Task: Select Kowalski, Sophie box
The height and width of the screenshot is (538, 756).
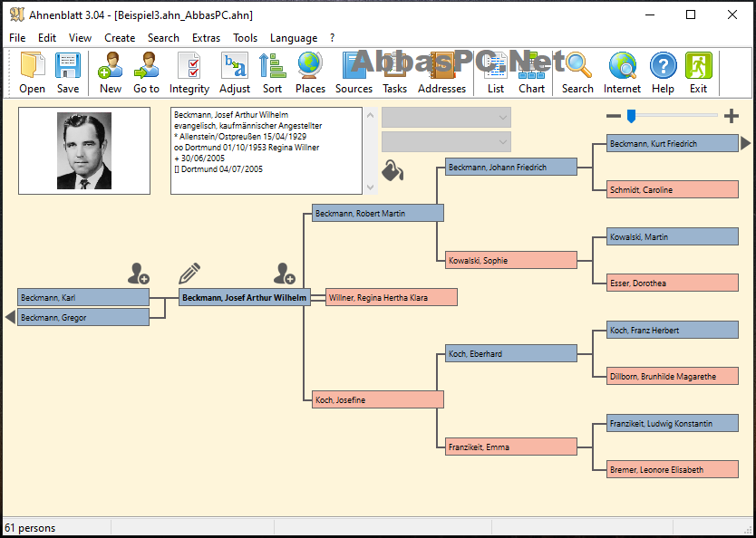Action: [x=511, y=260]
